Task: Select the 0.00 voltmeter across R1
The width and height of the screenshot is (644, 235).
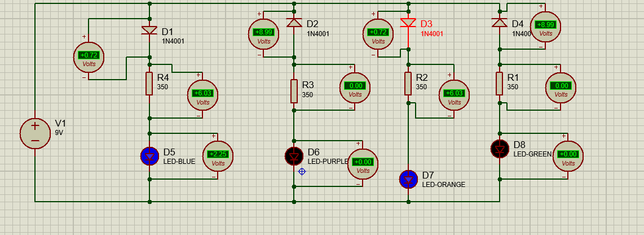Action: (x=561, y=87)
